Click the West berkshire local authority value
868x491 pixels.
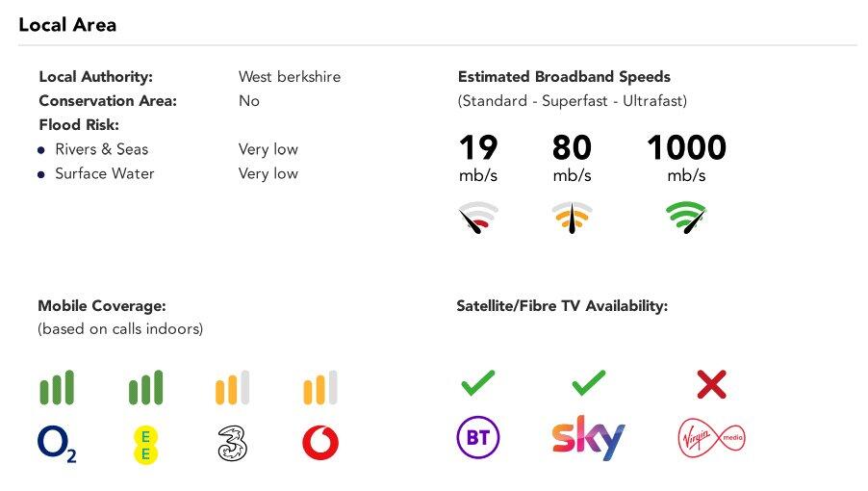[x=290, y=77]
